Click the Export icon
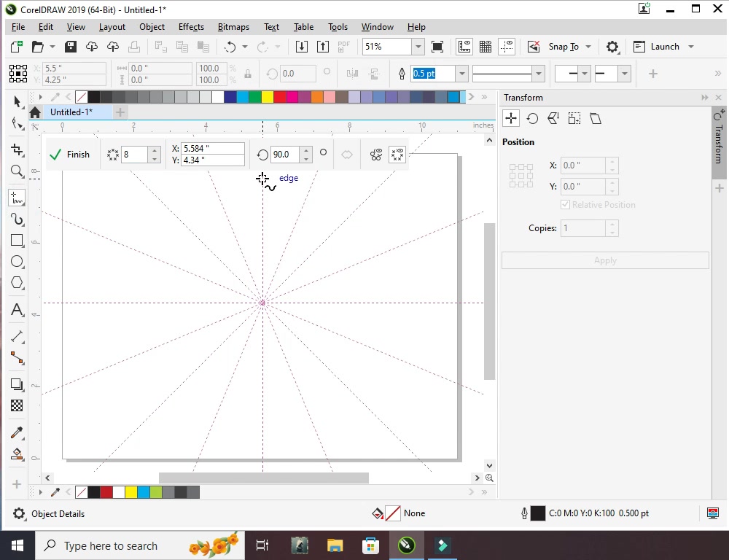The height and width of the screenshot is (560, 729). 323,47
